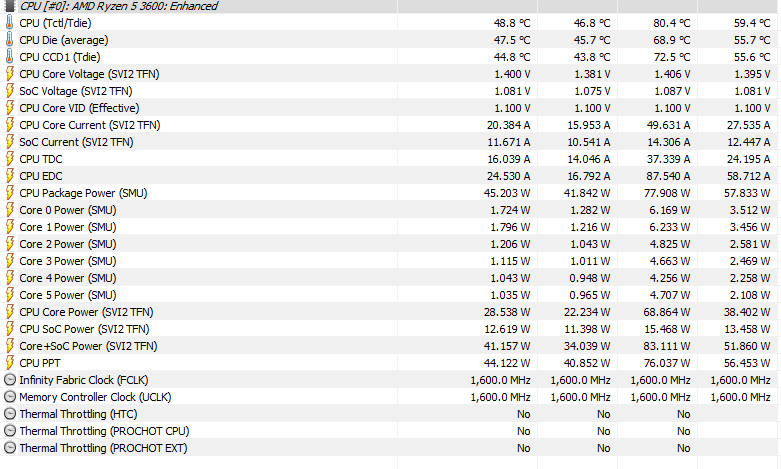Click lightning icon beside CPU TDC
The width and height of the screenshot is (781, 469).
tap(9, 159)
